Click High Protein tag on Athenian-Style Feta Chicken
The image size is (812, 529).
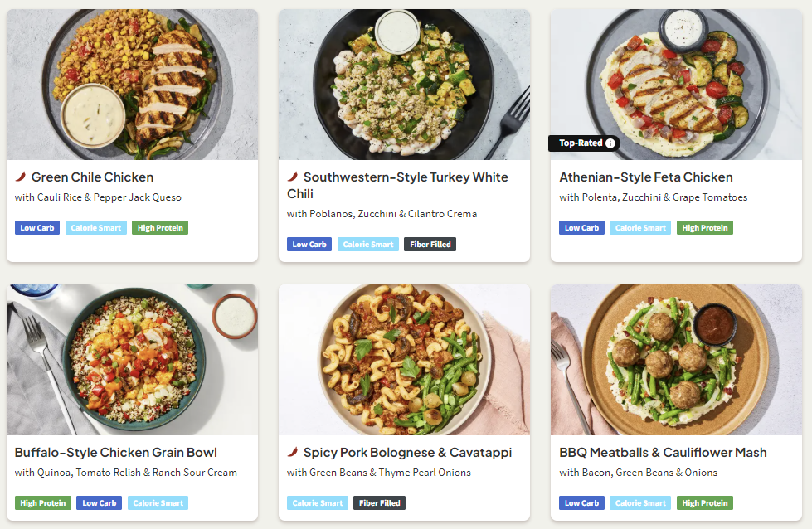click(704, 227)
